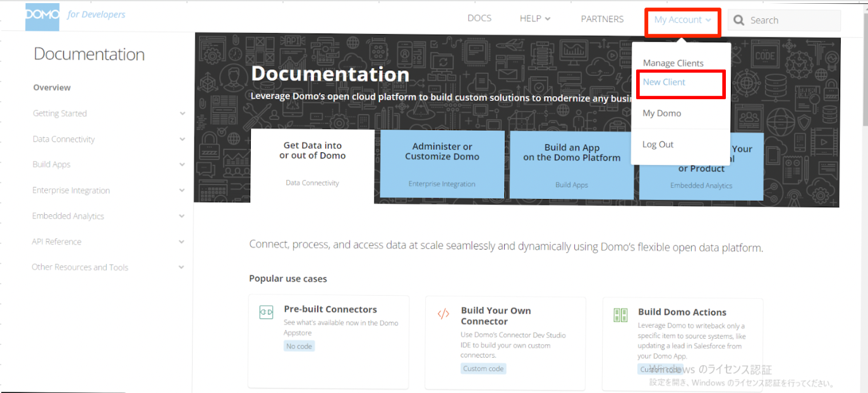
Task: Open My Domo from account menu
Action: click(x=661, y=113)
